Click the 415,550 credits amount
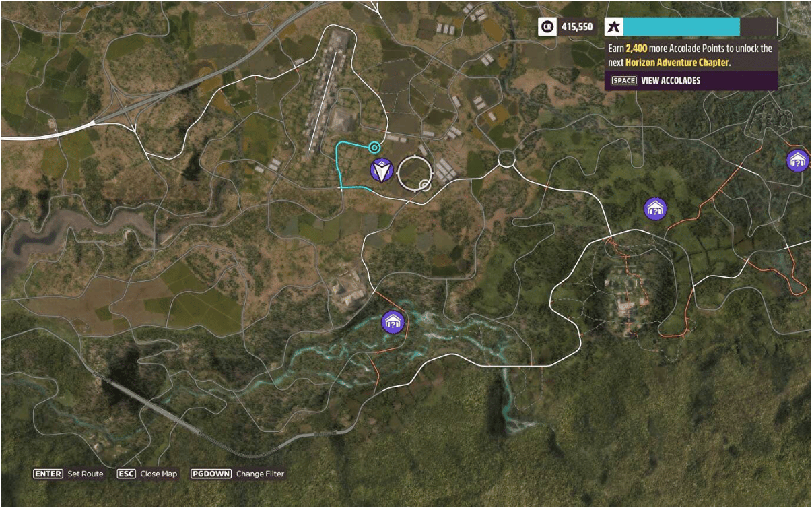Image resolution: width=812 pixels, height=508 pixels. coord(577,27)
